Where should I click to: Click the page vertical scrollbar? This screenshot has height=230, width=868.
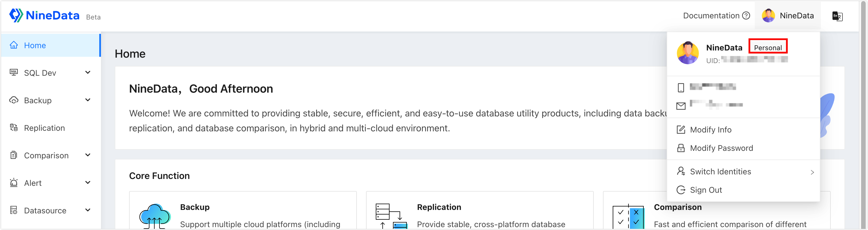click(864, 114)
